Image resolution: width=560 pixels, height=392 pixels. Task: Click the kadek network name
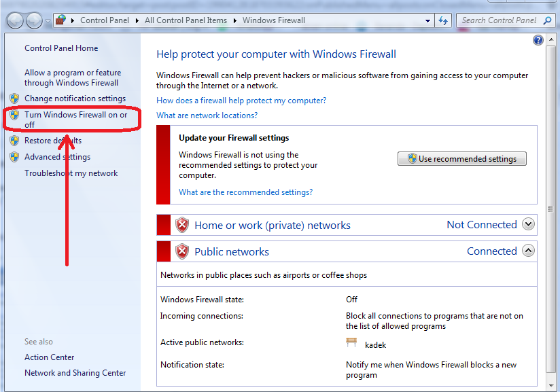click(x=375, y=345)
